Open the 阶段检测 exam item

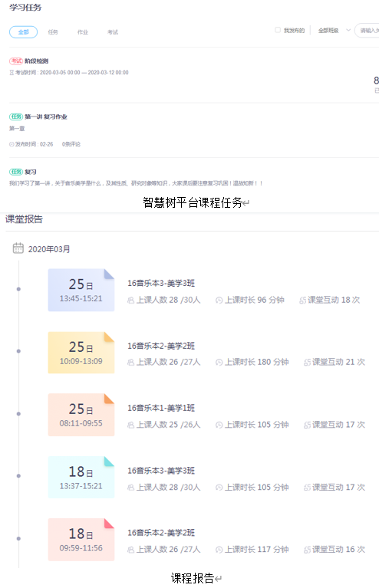pos(36,61)
